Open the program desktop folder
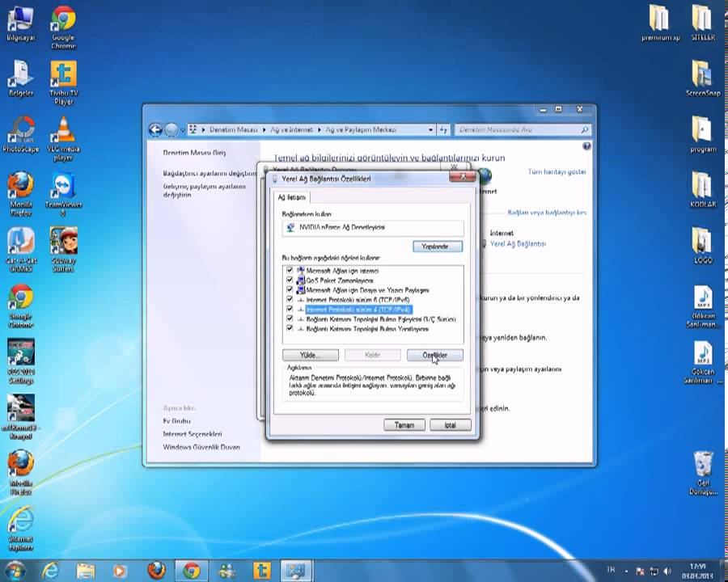728x582 pixels. pyautogui.click(x=702, y=135)
